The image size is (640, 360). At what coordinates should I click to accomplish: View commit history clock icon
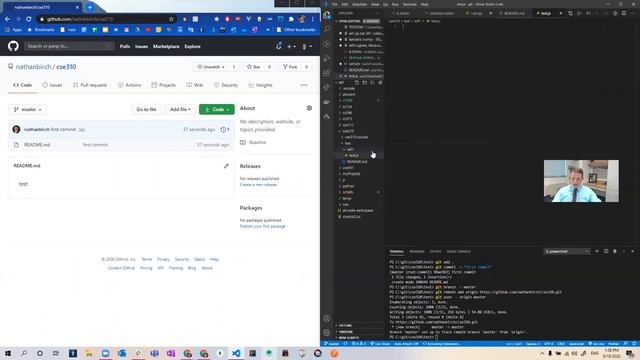pyautogui.click(x=224, y=129)
